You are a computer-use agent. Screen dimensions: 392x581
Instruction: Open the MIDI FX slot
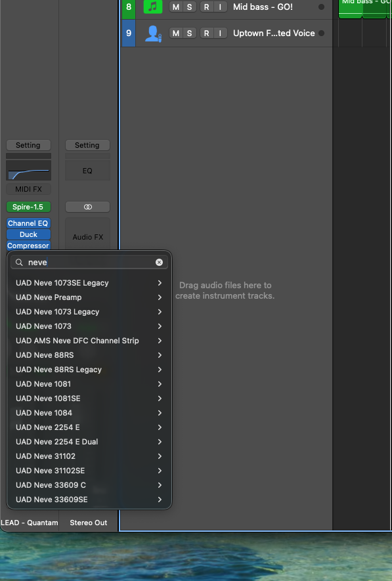(x=28, y=189)
